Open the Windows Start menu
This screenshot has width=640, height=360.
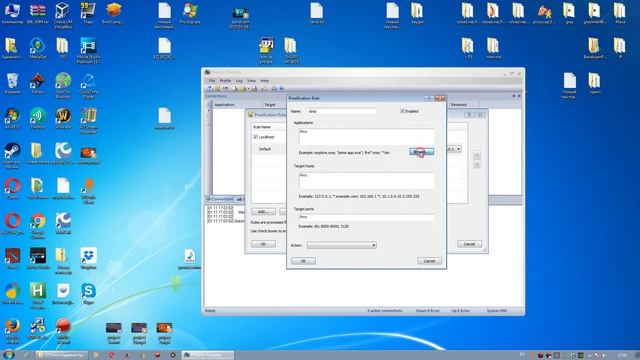click(x=9, y=354)
